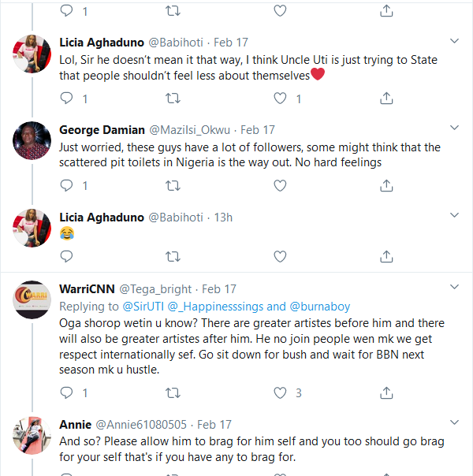
Task: Open Annie's tweet dropdown arrow
Action: pos(454,423)
